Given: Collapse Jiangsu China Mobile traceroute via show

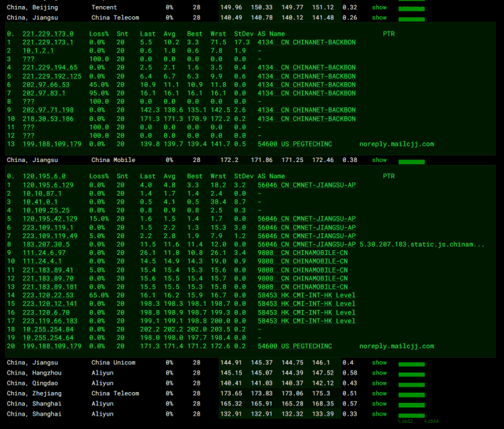Looking at the screenshot, I should pyautogui.click(x=380, y=160).
